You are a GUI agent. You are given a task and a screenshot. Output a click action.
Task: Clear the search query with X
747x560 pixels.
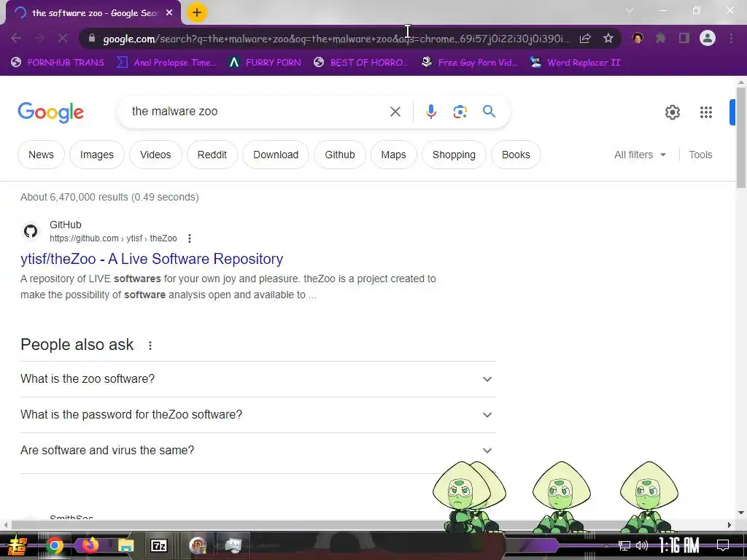[x=395, y=112]
